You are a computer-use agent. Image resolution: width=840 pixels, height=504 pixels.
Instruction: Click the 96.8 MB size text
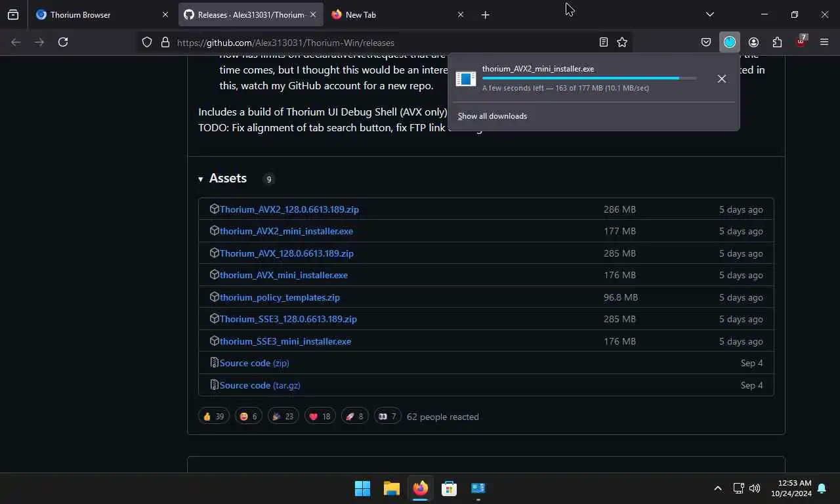(x=621, y=297)
